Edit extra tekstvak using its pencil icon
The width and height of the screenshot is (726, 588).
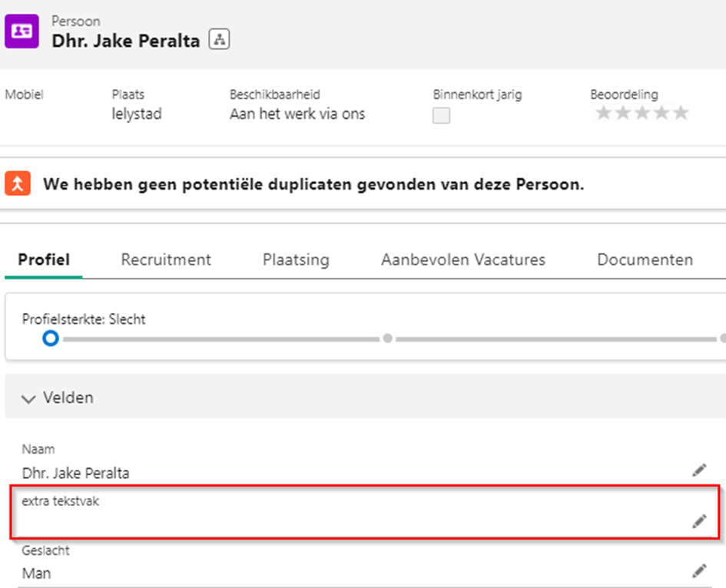tap(699, 521)
